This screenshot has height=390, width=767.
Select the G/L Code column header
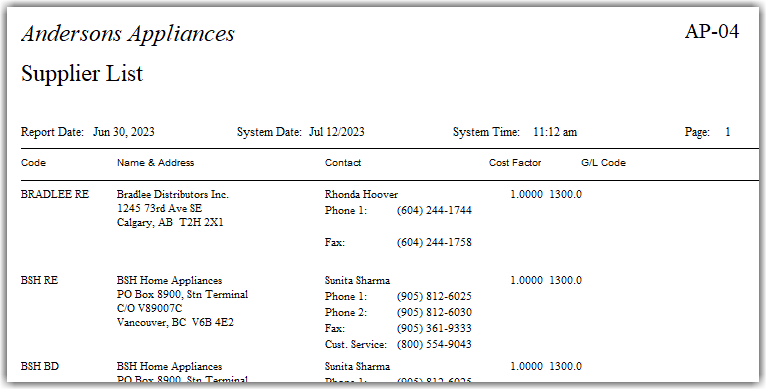(x=603, y=163)
